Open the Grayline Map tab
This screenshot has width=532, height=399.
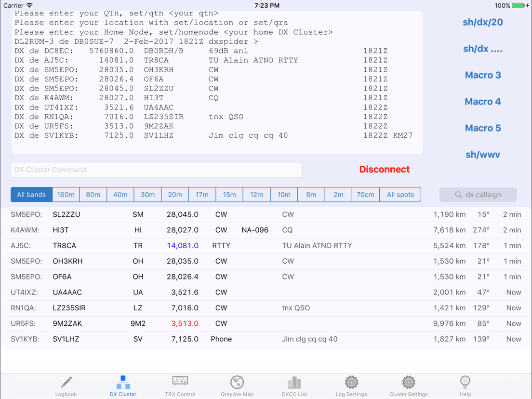coord(237,386)
